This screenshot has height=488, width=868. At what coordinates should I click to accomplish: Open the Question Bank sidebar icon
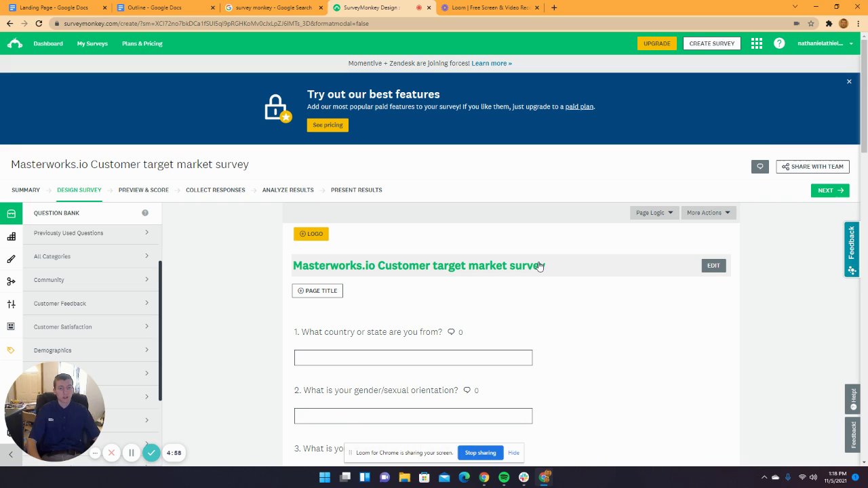[x=11, y=213]
